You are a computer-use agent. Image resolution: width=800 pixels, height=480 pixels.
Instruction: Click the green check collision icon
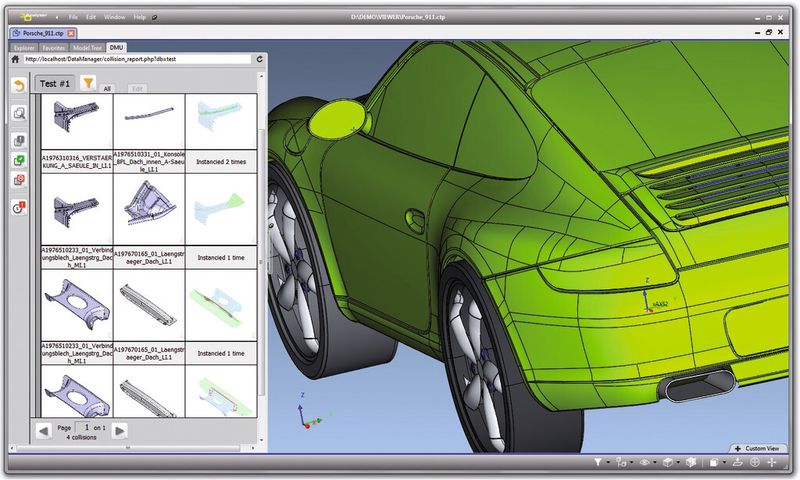click(19, 160)
